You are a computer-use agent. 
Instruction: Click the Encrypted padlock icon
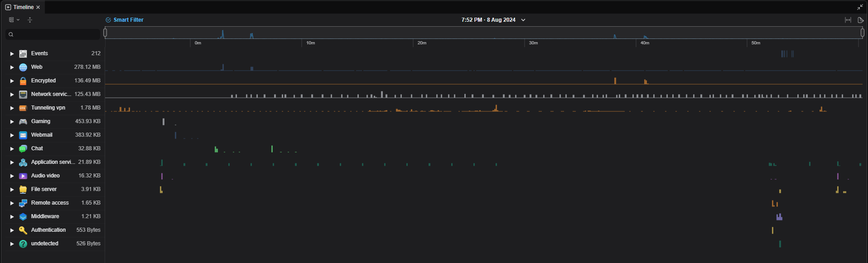pyautogui.click(x=23, y=81)
